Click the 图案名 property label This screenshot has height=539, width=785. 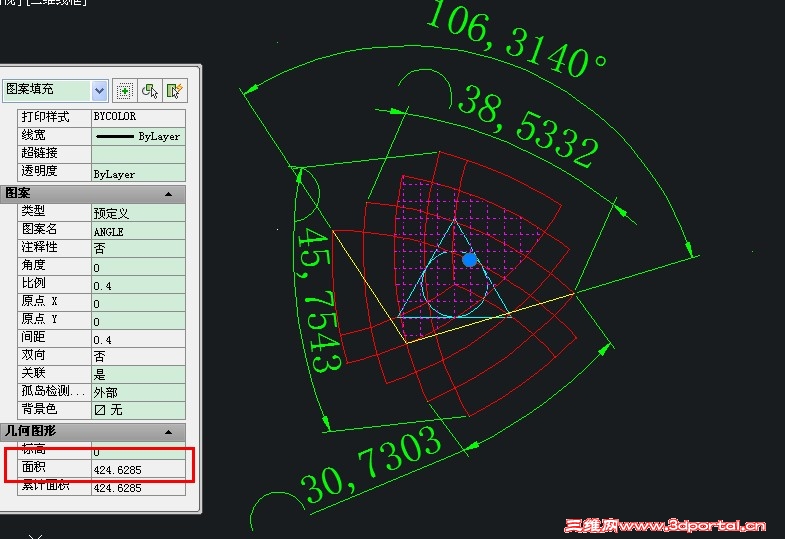[39, 230]
